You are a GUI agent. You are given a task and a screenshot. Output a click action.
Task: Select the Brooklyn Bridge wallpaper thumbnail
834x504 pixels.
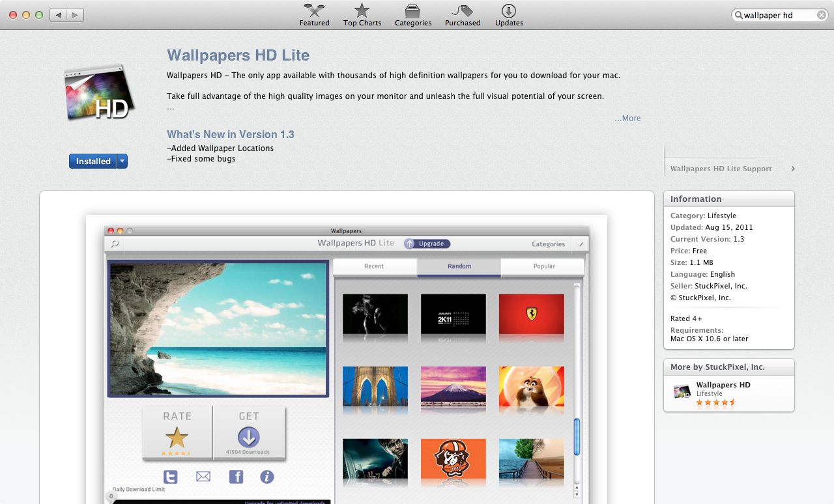pyautogui.click(x=375, y=387)
